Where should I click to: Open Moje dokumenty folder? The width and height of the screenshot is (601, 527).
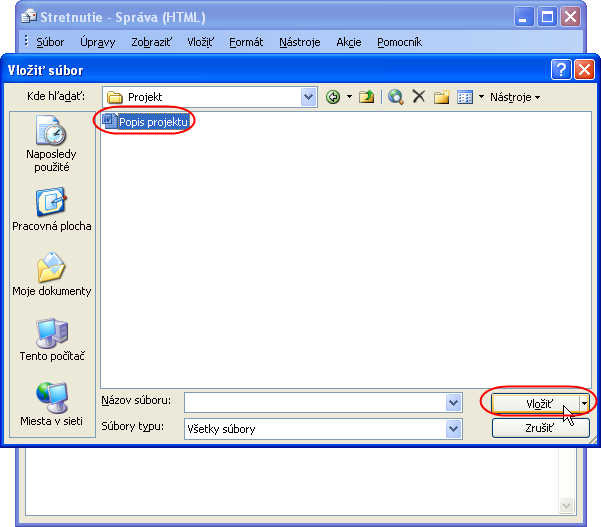point(51,275)
